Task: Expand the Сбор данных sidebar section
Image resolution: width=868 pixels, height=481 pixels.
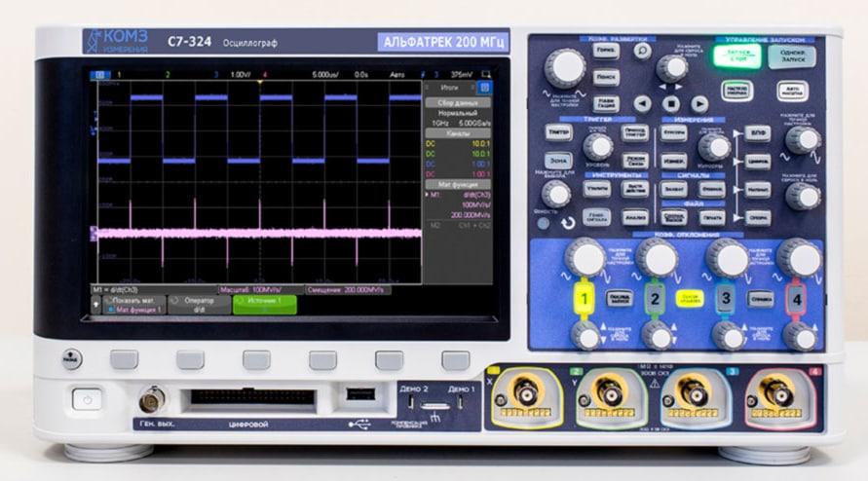Action: coord(458,103)
